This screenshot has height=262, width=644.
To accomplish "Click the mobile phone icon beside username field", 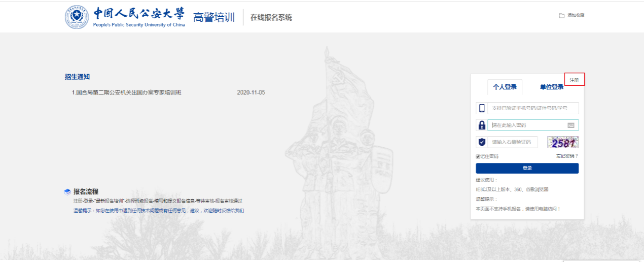I will coord(482,108).
